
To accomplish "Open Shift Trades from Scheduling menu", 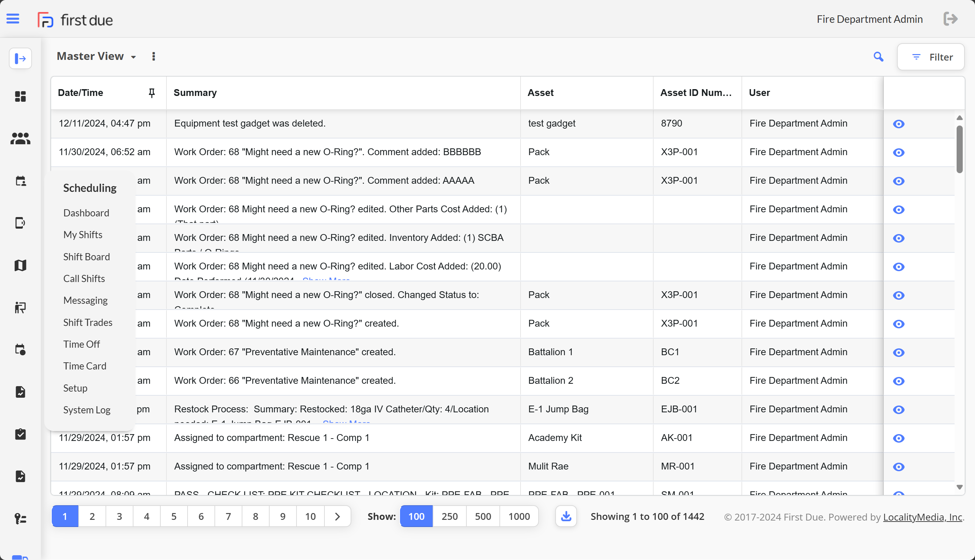I will click(88, 322).
